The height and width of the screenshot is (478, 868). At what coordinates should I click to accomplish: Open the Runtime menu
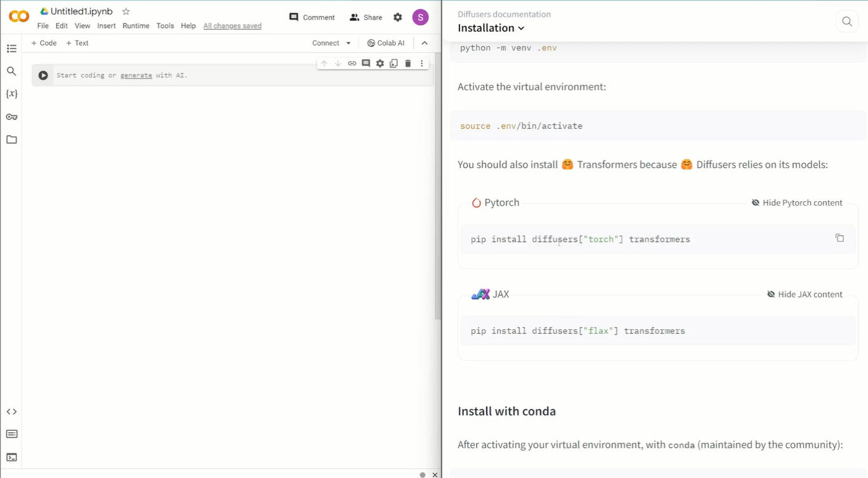(x=136, y=26)
